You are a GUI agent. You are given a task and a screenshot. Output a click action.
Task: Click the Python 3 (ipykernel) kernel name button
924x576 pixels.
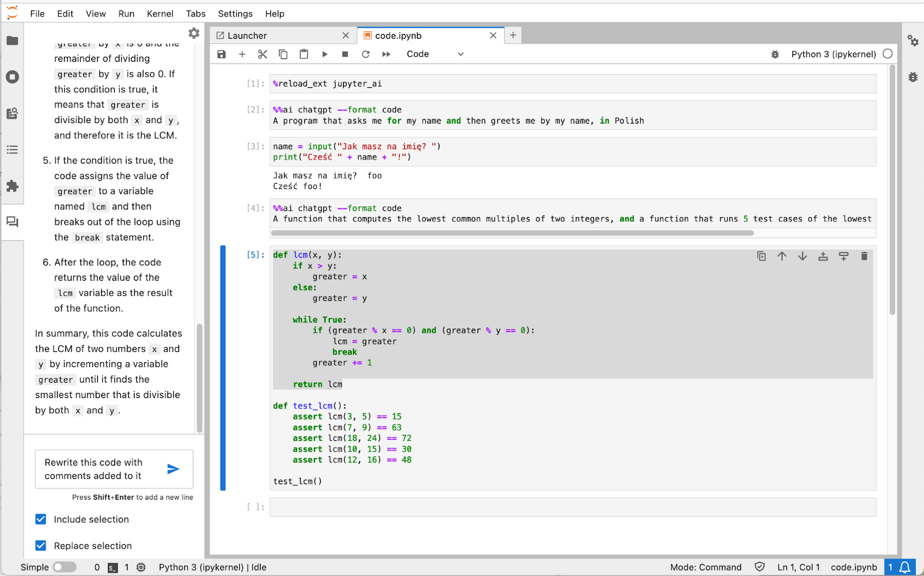[833, 54]
